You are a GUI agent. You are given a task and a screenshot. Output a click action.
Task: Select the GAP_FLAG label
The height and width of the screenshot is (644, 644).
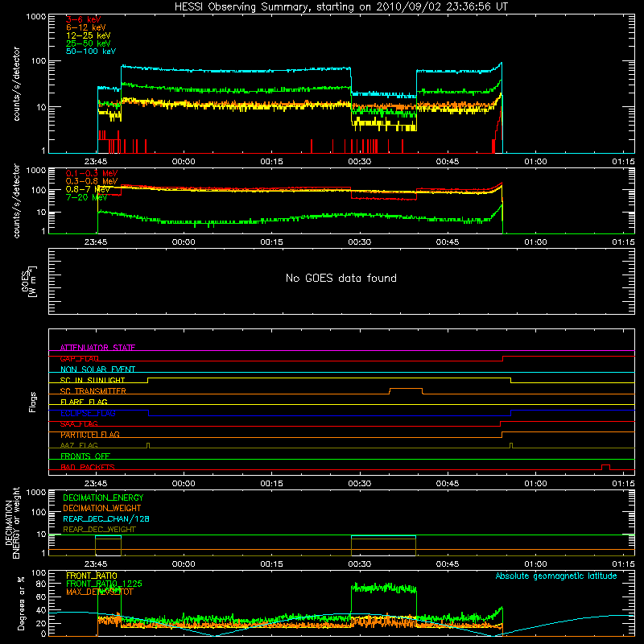(x=79, y=358)
